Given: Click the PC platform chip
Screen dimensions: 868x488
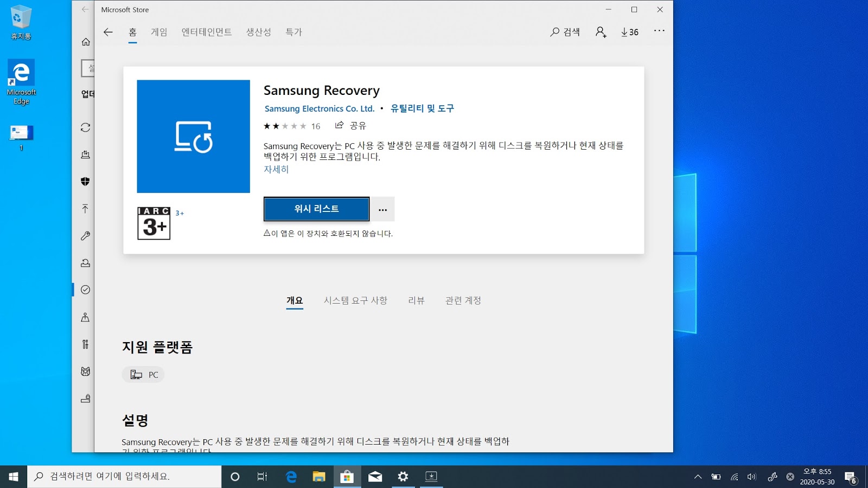Looking at the screenshot, I should [x=143, y=375].
